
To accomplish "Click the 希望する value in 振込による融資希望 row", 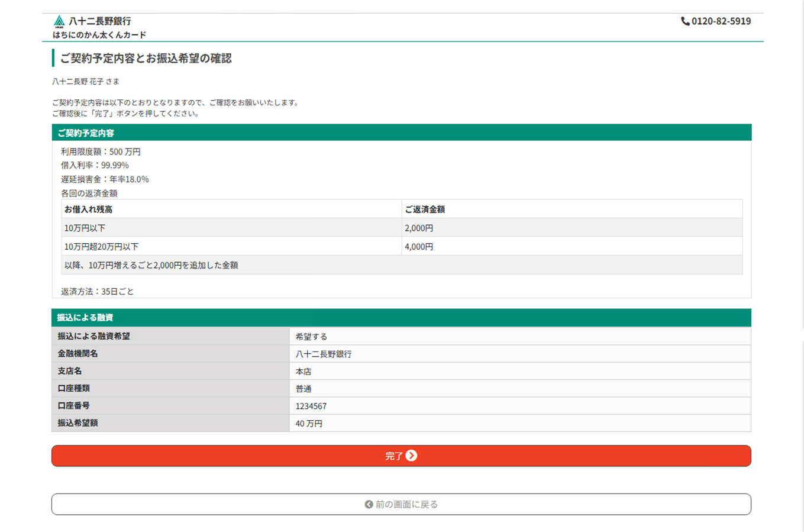I will (311, 337).
